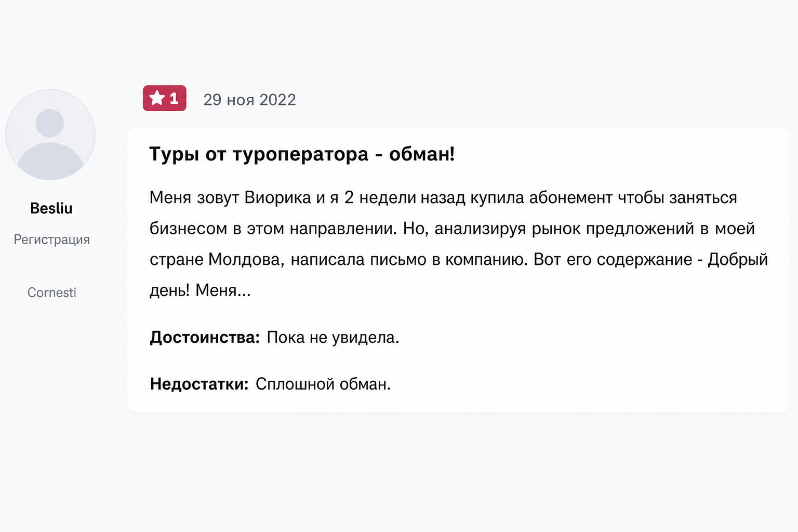Click the word абонемент in the review
The height and width of the screenshot is (532, 798).
click(571, 197)
